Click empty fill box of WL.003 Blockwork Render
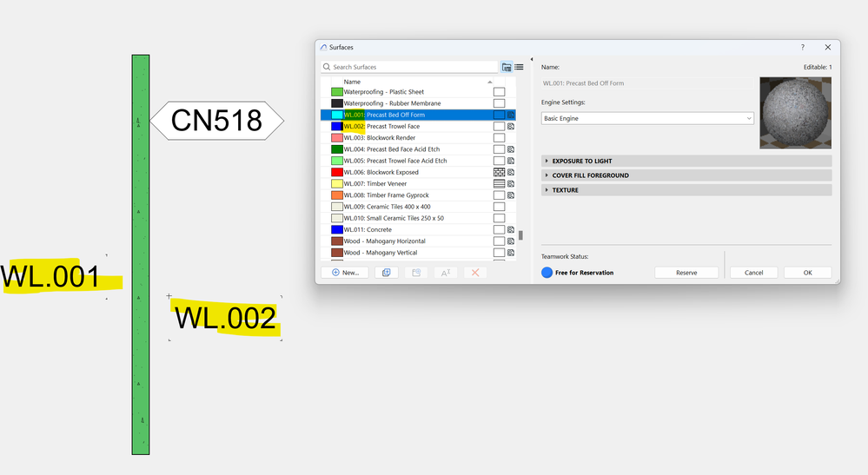 tap(500, 138)
